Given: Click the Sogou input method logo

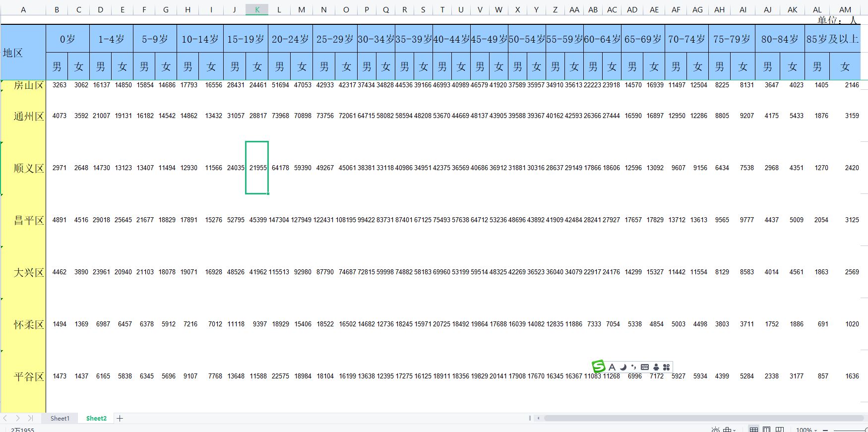Looking at the screenshot, I should (599, 367).
